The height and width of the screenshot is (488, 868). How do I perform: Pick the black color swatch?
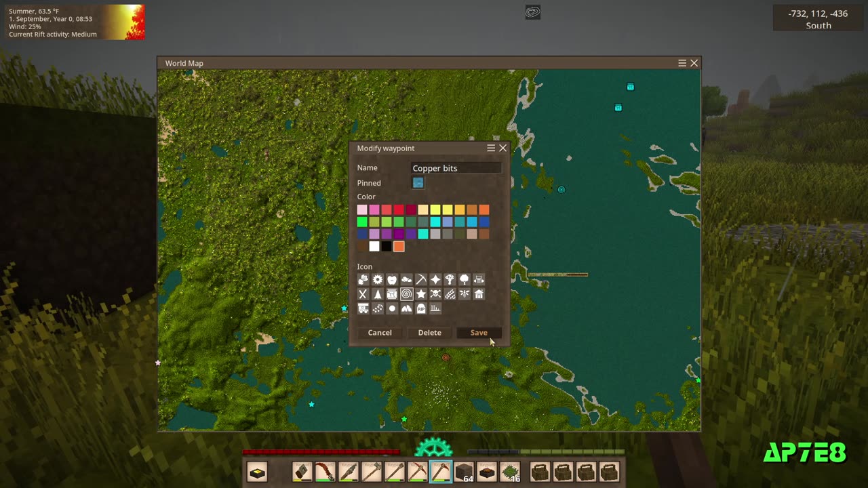[x=387, y=246]
